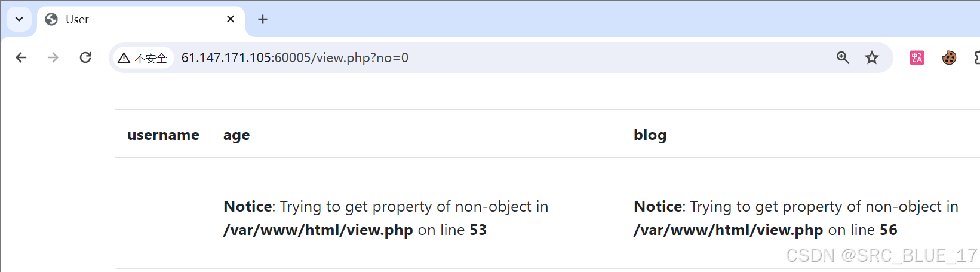Image resolution: width=980 pixels, height=272 pixels.
Task: Select the age column header
Action: (x=236, y=136)
